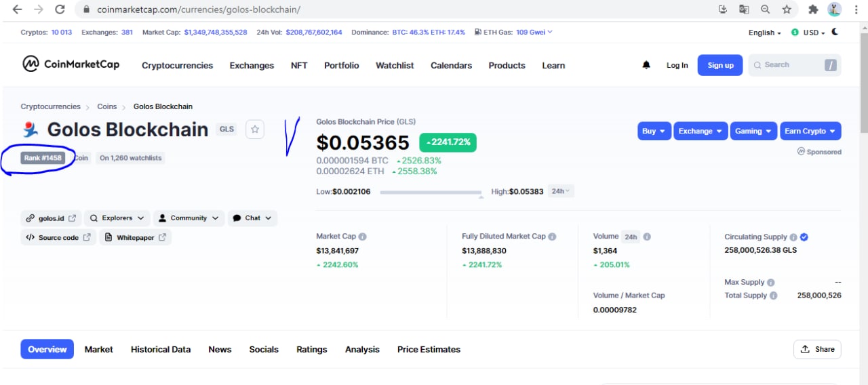Viewport: 868px width, 385px height.
Task: Open browser extensions puzzle icon
Action: [813, 9]
